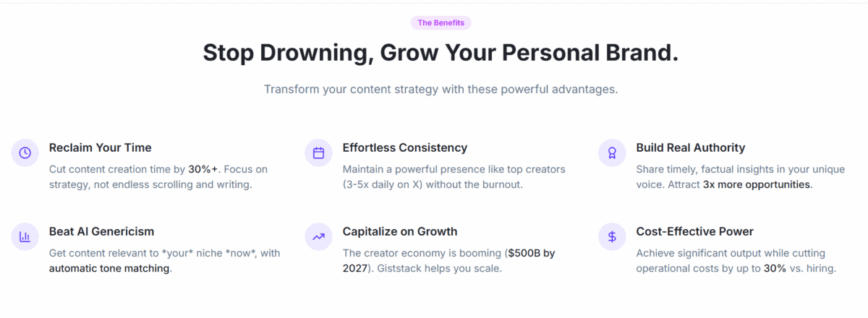Screen dimensions: 868x318
Task: Click the Cost-Effective Power heading
Action: coord(694,231)
